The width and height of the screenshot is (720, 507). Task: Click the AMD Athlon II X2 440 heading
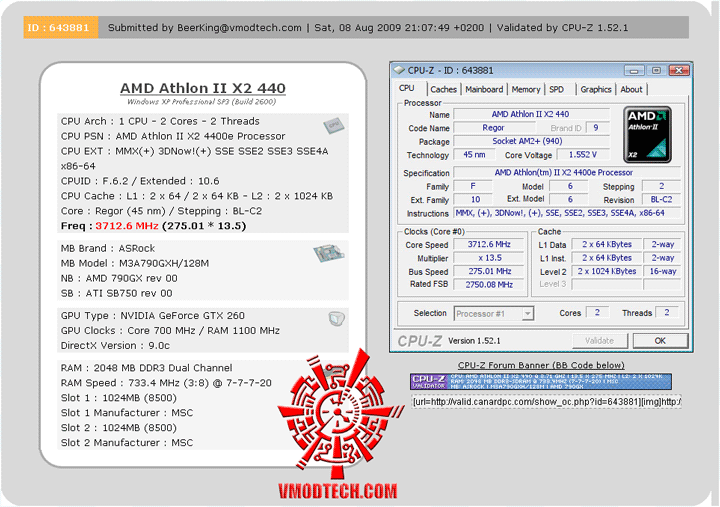click(x=202, y=88)
